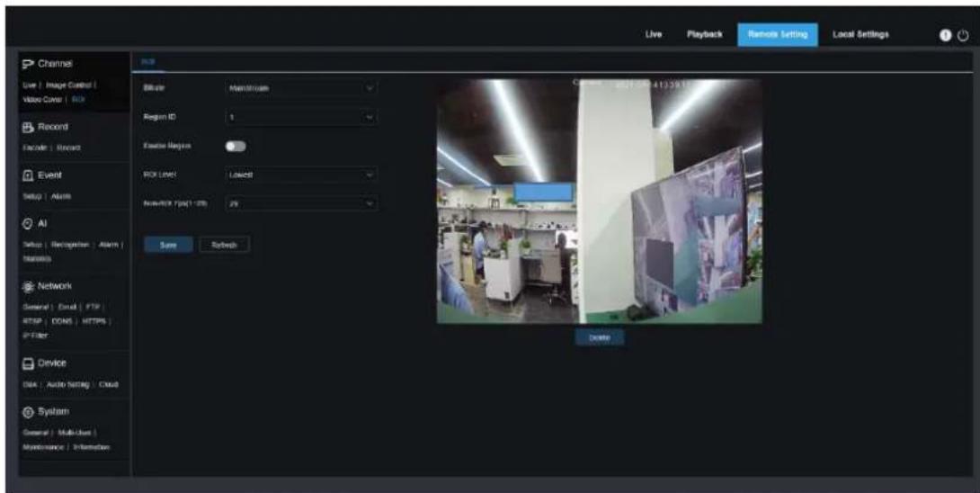The width and height of the screenshot is (980, 493).
Task: Open the Local Settings tab
Action: [x=860, y=34]
